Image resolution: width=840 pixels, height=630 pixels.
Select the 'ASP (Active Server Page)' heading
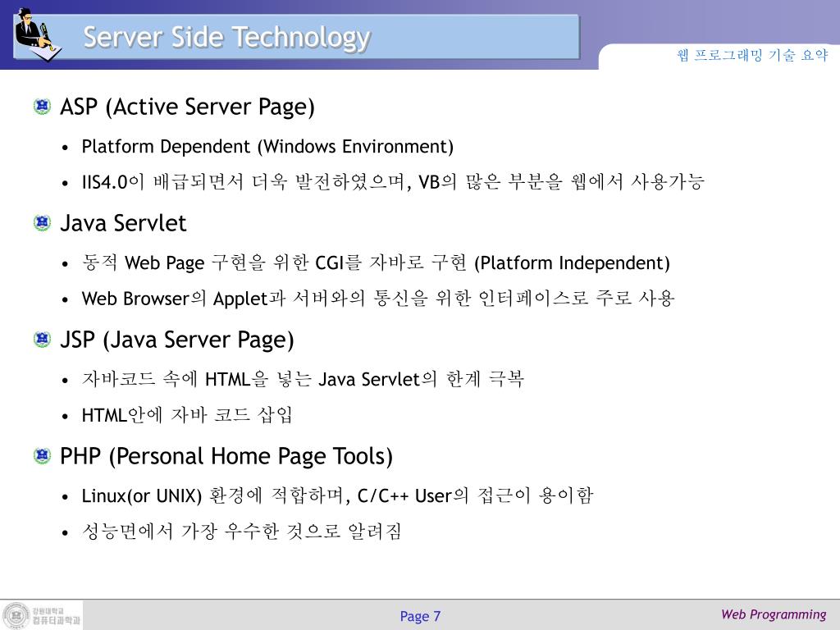tap(187, 107)
